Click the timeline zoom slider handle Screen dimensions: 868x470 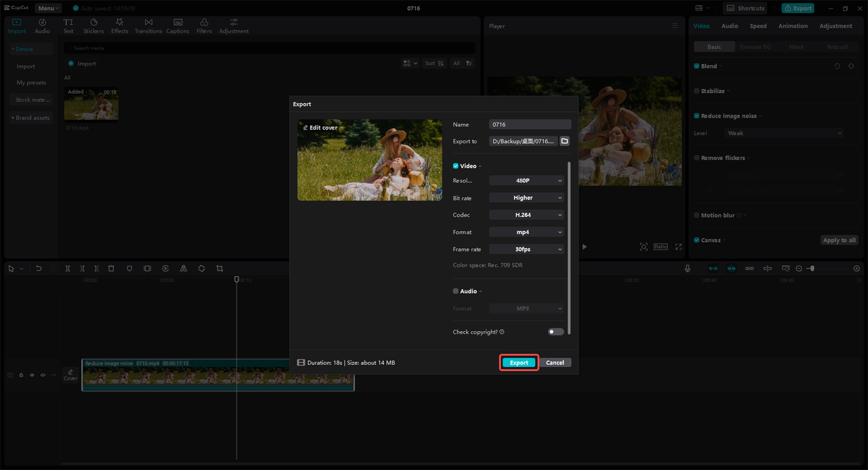coord(812,269)
